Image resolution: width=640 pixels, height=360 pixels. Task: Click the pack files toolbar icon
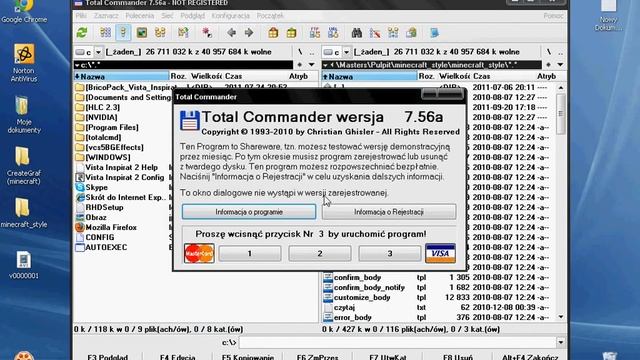click(273, 33)
